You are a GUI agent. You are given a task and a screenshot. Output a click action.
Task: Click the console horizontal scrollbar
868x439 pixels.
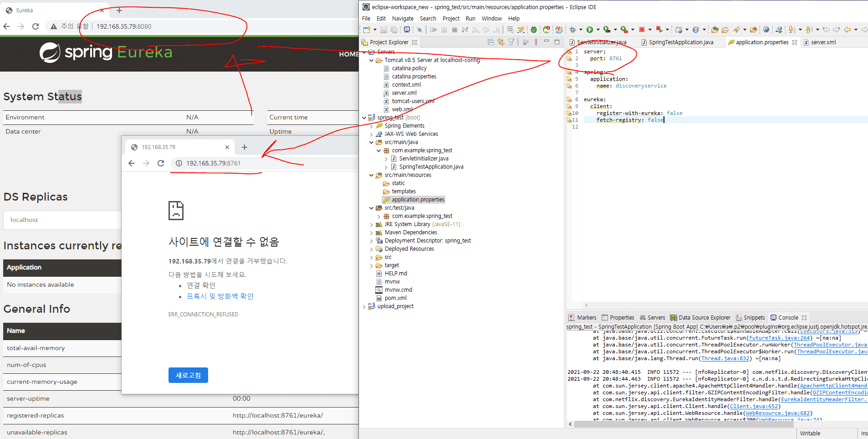click(x=683, y=424)
